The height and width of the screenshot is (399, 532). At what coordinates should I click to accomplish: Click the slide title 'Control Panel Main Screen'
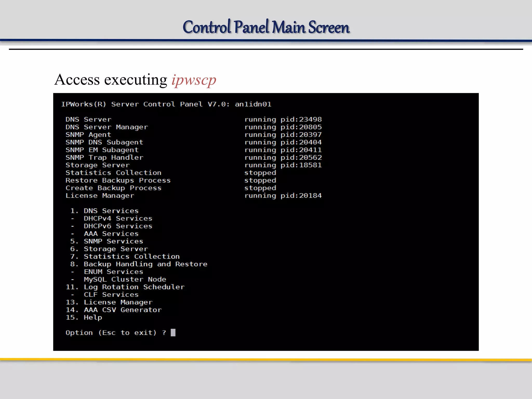(x=266, y=27)
